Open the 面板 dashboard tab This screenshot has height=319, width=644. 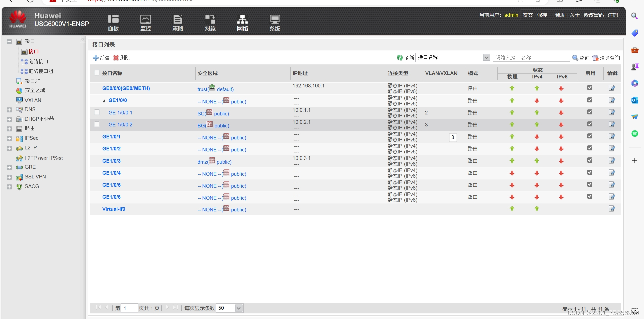click(113, 23)
